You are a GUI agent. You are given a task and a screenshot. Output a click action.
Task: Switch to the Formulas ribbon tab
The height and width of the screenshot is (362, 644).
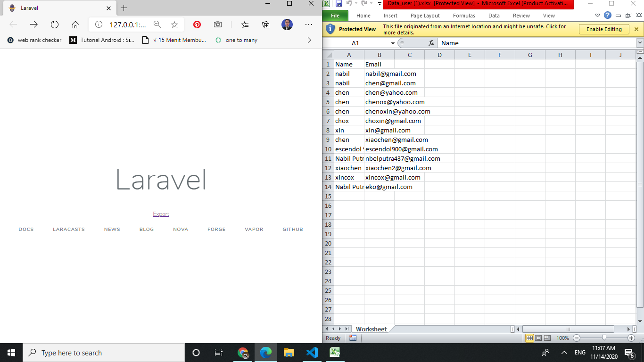coord(464,16)
